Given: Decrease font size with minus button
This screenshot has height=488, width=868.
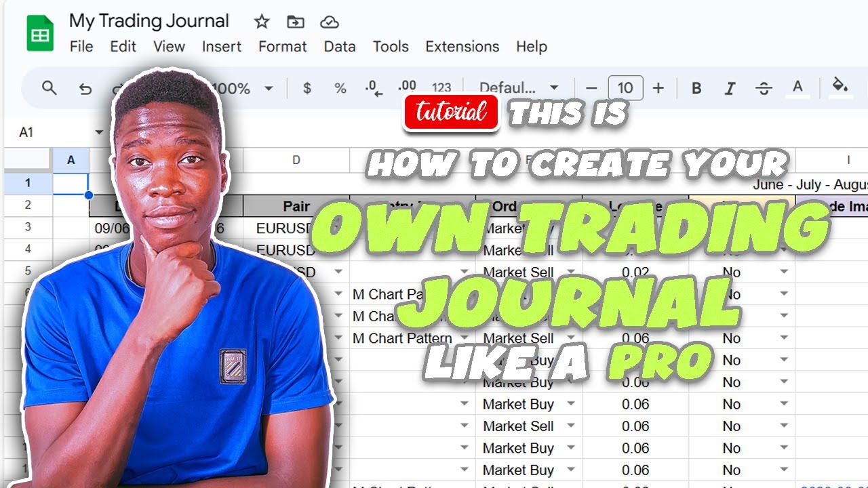Looking at the screenshot, I should click(591, 88).
